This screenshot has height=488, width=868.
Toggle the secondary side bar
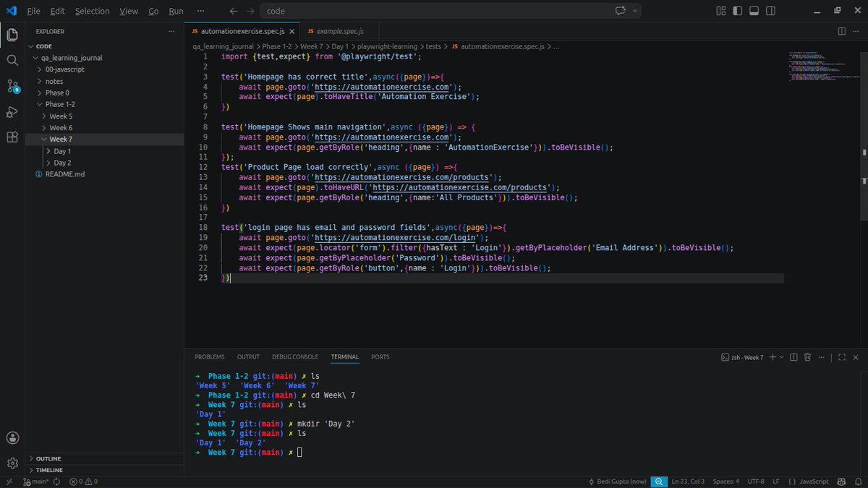coord(770,11)
